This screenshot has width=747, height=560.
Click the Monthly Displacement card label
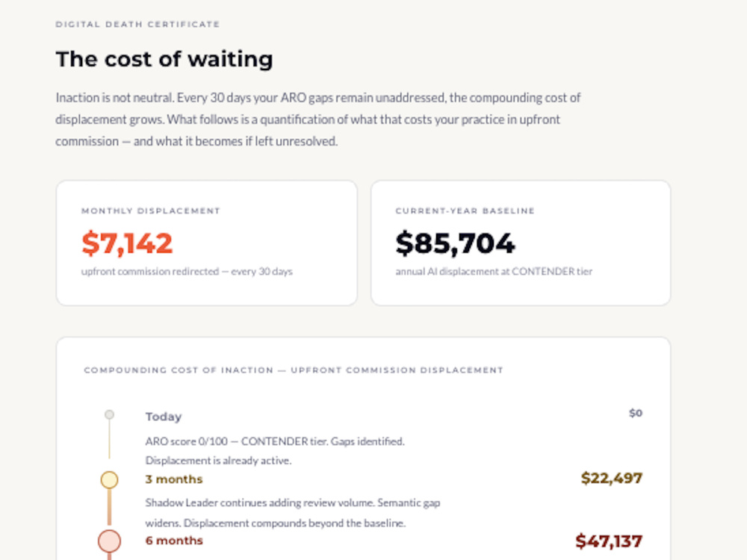[151, 211]
